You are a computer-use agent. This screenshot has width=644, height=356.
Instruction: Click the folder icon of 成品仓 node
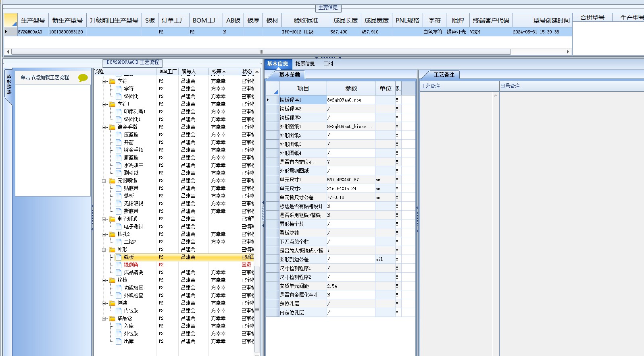[113, 319]
